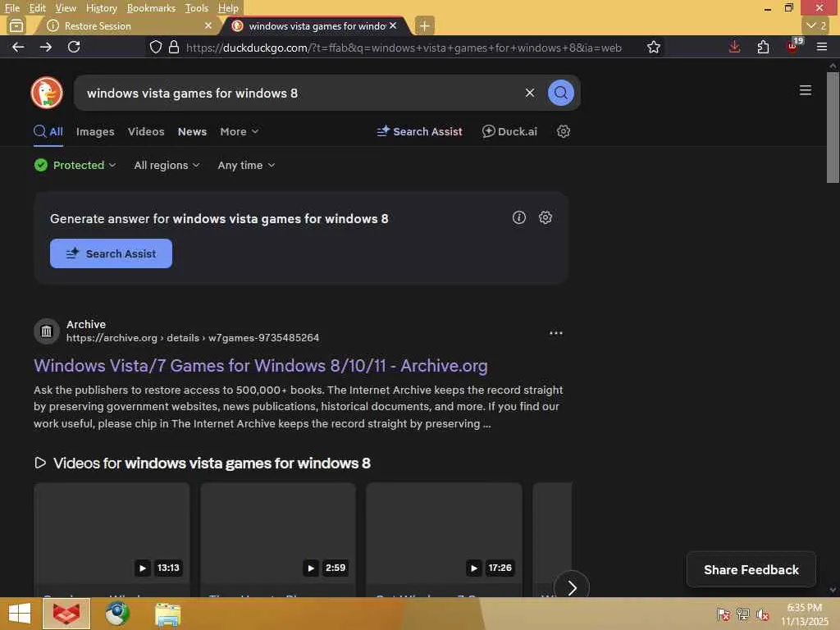Open the Tools menu

point(197,8)
